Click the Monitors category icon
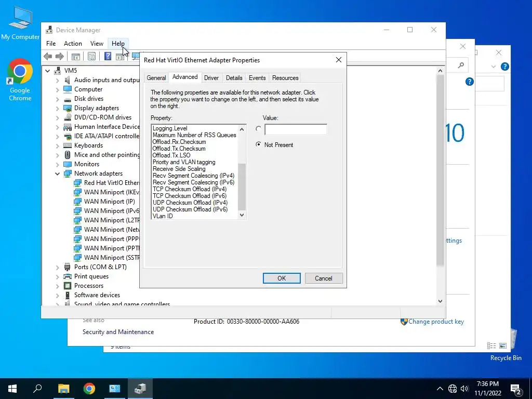532x399 pixels. point(68,164)
